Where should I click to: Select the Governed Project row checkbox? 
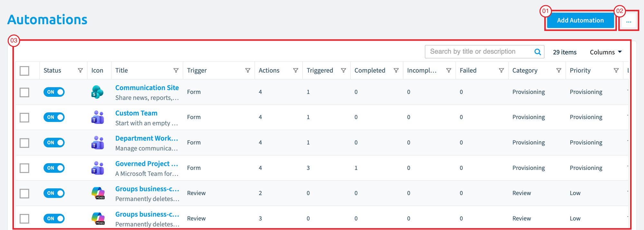[x=24, y=168]
